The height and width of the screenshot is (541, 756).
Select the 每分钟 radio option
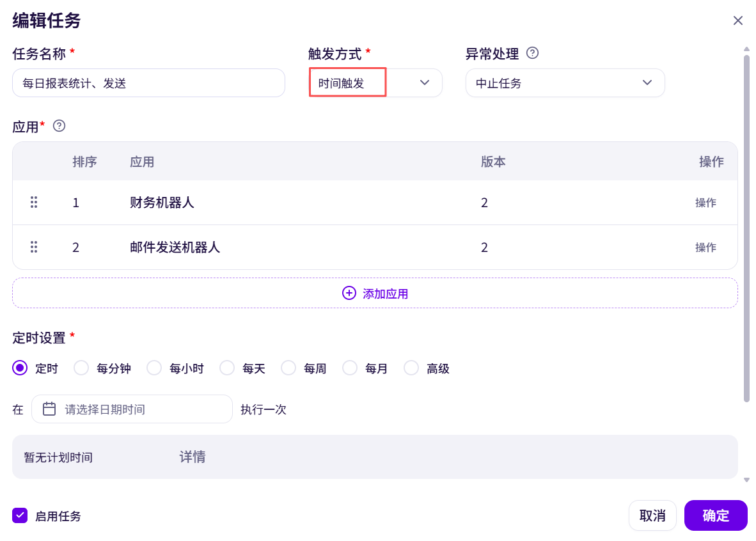[x=81, y=368]
